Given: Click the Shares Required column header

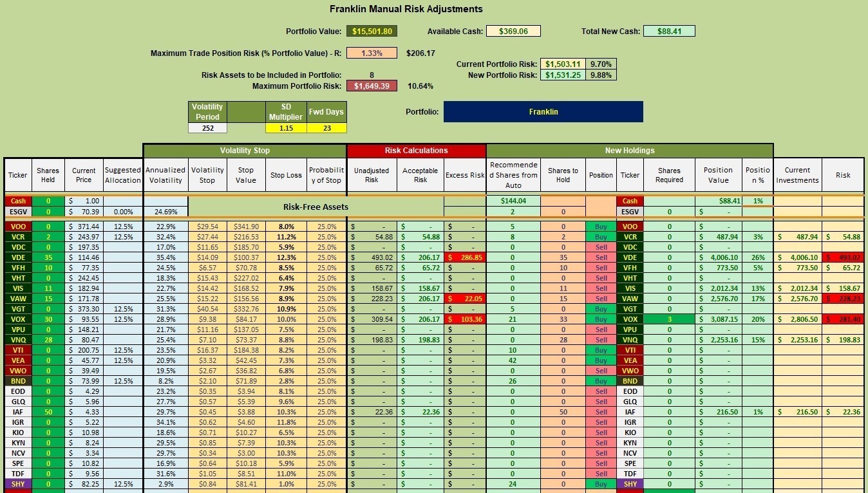Looking at the screenshot, I should tap(669, 175).
